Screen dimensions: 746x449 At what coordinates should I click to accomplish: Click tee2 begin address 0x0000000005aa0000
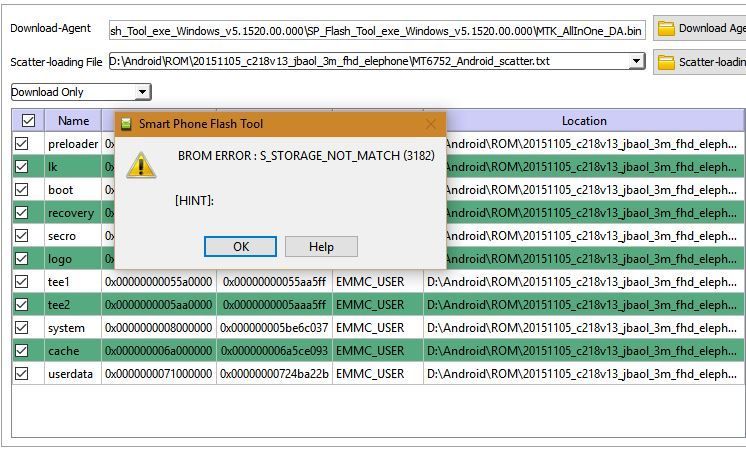159,304
